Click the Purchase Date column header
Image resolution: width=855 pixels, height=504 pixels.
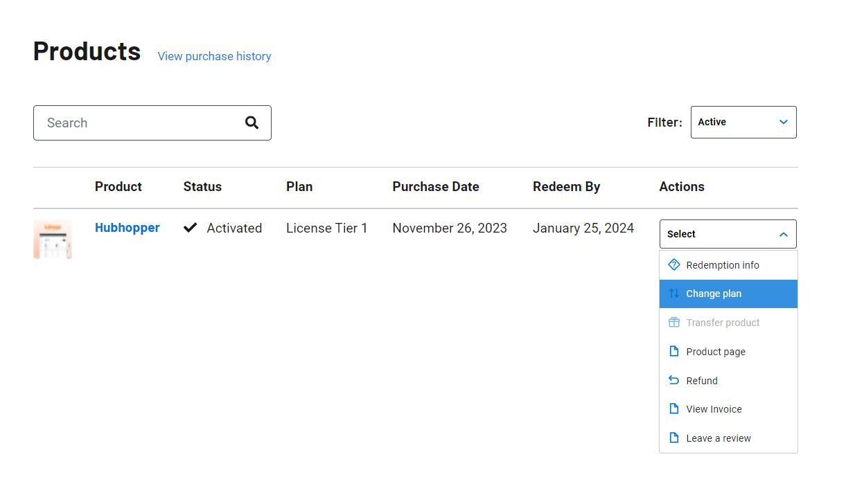point(436,186)
